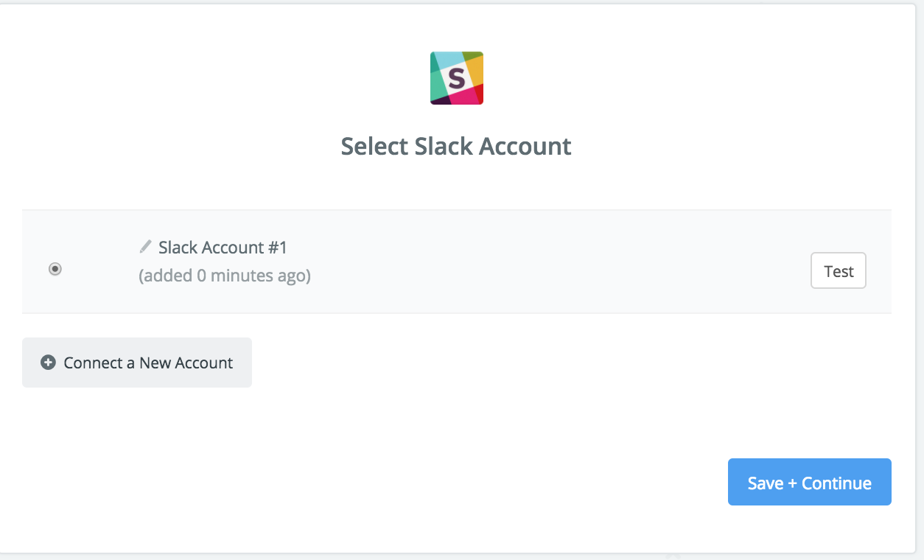Click the plus icon beside Connect

click(x=48, y=363)
